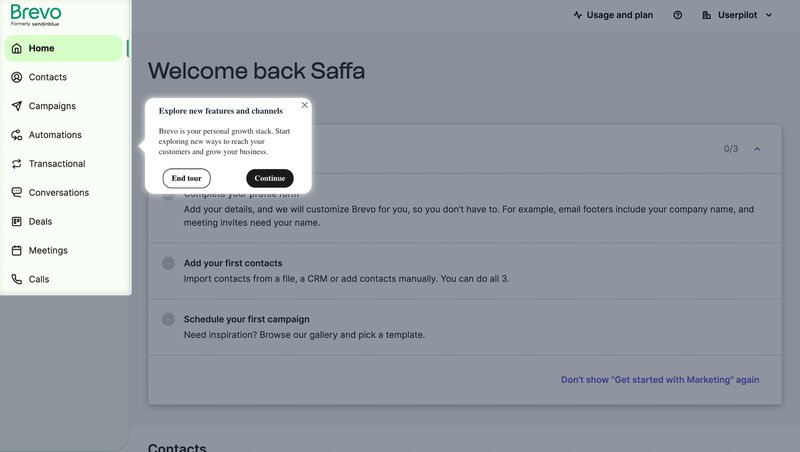Click Don't show "Get started with Marketing" again

660,380
